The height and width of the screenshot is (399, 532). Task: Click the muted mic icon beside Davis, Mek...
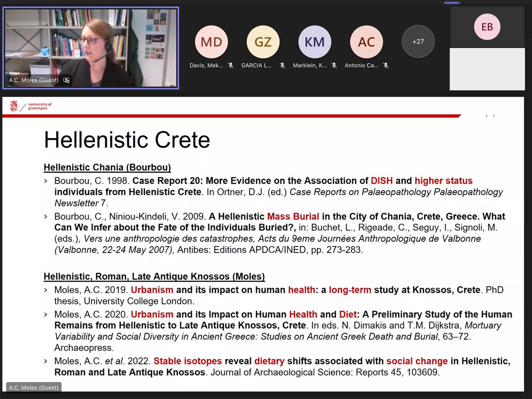[231, 65]
